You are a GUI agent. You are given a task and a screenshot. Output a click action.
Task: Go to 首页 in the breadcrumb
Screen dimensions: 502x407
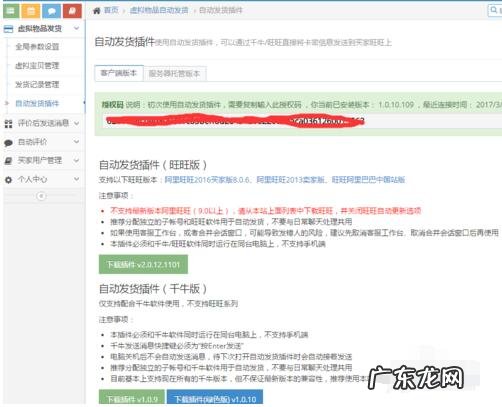point(111,10)
